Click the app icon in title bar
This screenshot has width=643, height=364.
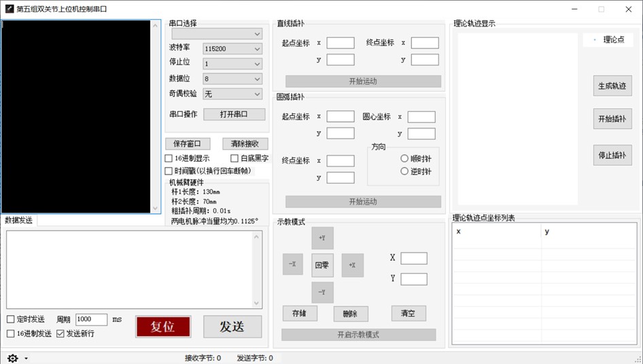[x=9, y=9]
